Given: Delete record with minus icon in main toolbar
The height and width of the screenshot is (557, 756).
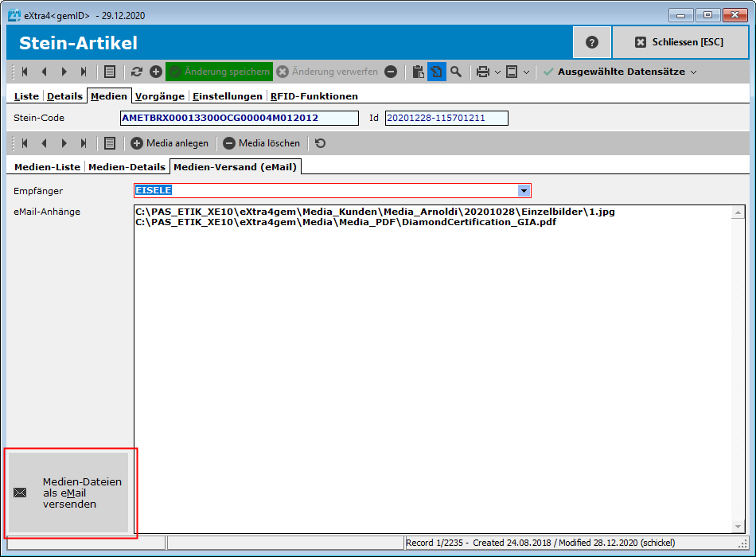Looking at the screenshot, I should point(391,72).
